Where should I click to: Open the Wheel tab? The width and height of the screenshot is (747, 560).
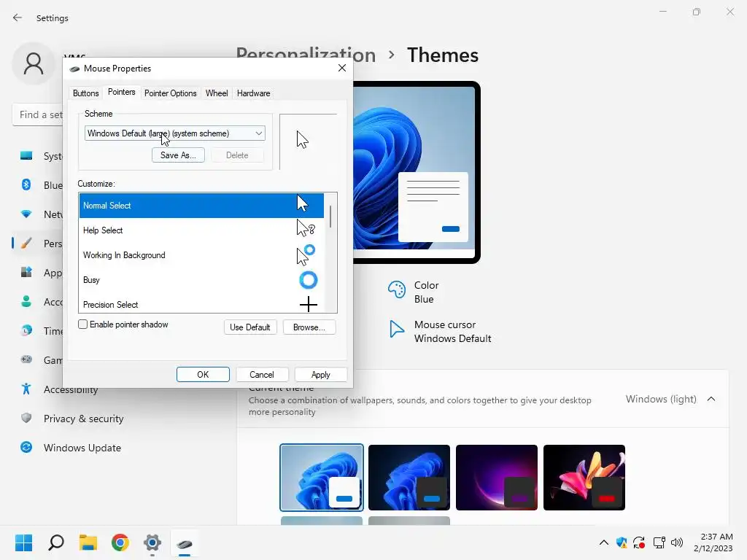[x=217, y=93]
